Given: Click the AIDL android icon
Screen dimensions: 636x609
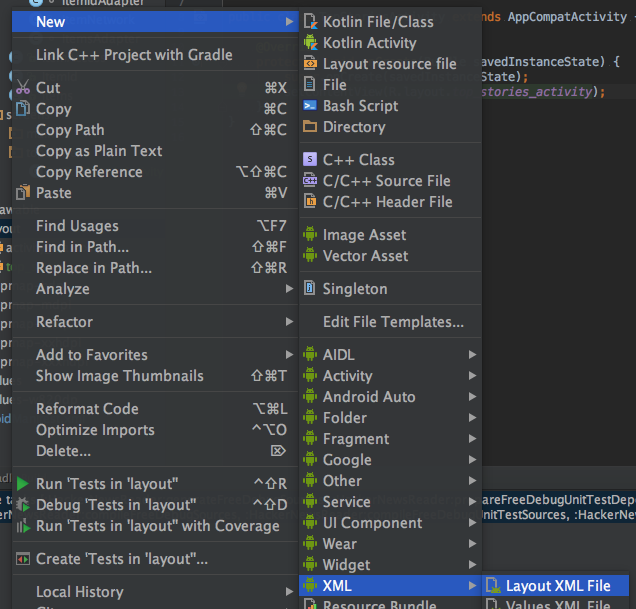Looking at the screenshot, I should [310, 354].
